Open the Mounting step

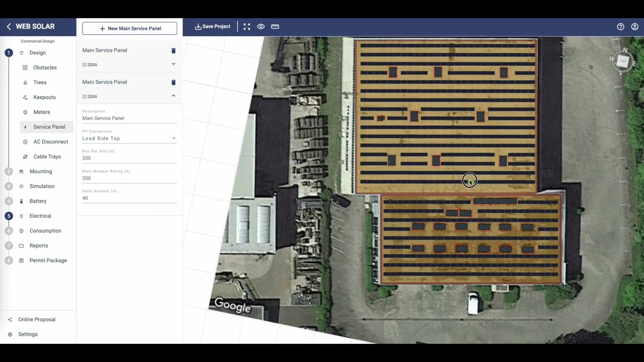[x=41, y=171]
